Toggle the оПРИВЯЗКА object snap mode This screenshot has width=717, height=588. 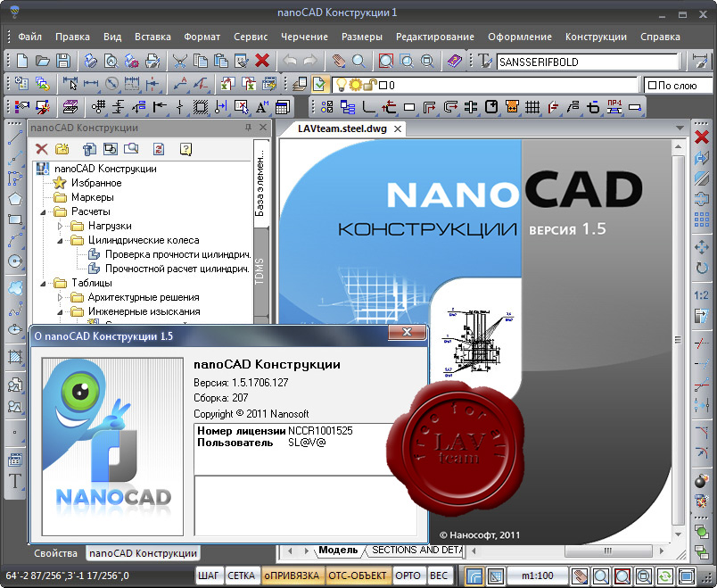click(x=292, y=576)
